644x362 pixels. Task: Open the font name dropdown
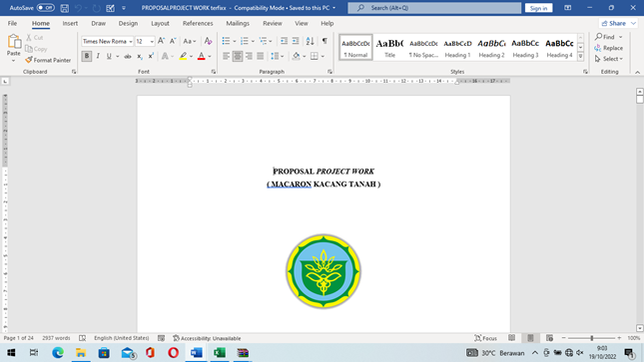pyautogui.click(x=131, y=42)
